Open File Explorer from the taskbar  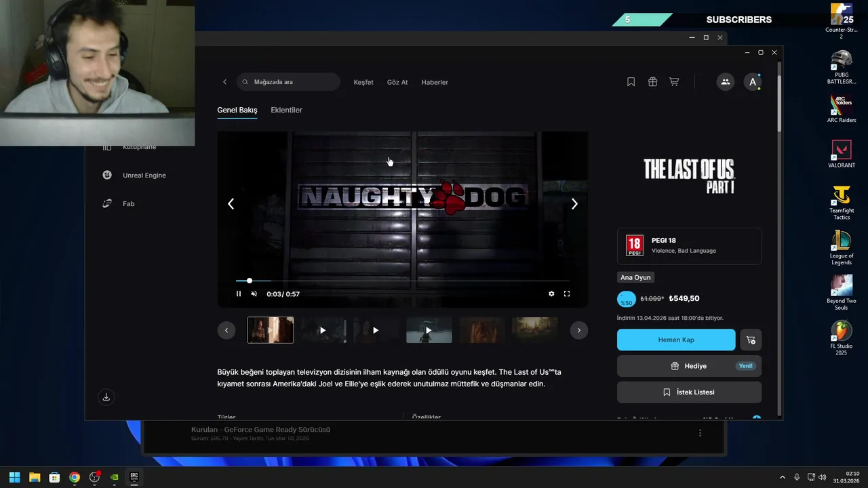click(x=35, y=477)
